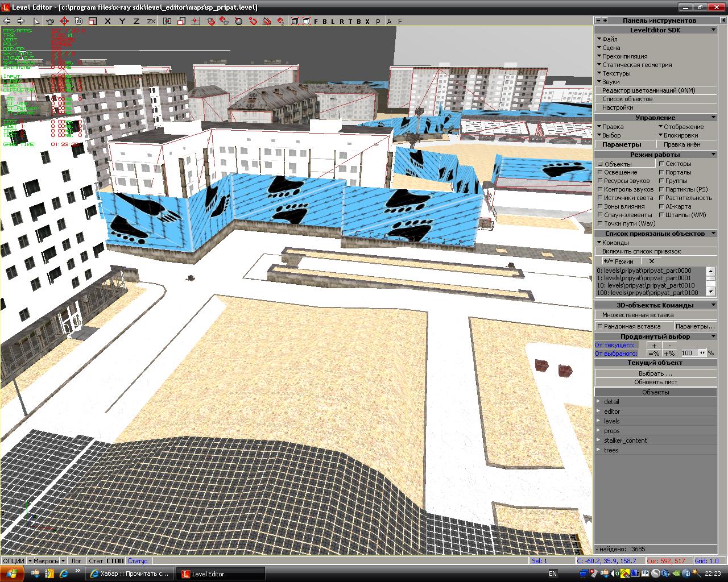The image size is (728, 582).
Task: Enable the Группы edit mode
Action: click(x=673, y=181)
